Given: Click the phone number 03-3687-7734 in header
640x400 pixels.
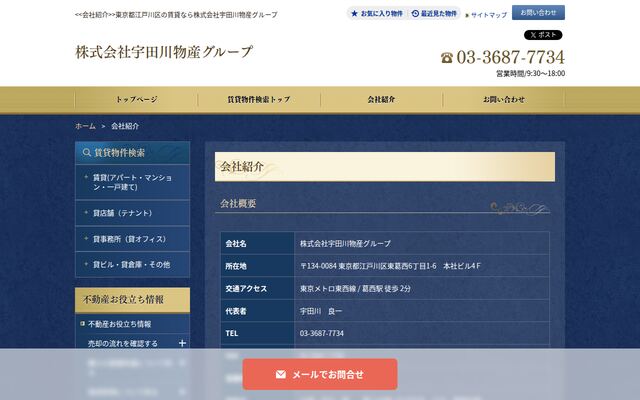Looking at the screenshot, I should [510, 57].
